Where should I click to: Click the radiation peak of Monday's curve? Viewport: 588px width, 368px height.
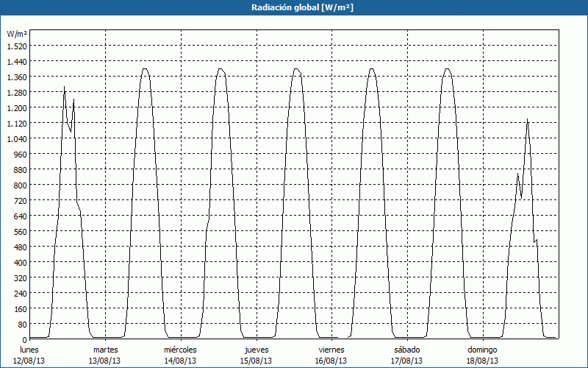[64, 88]
